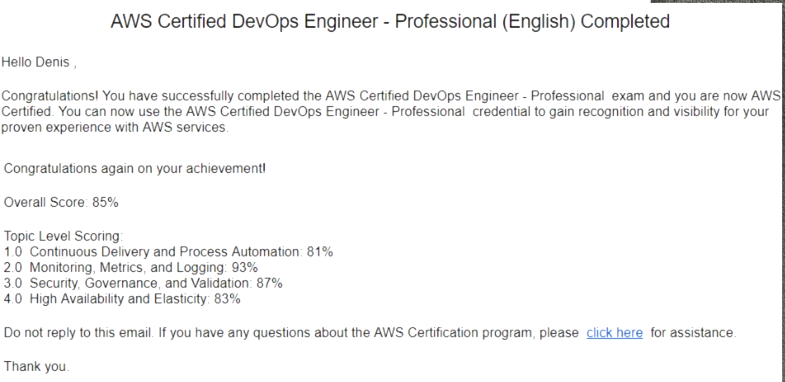
Task: Click the dark image strip at top-right corner
Action: click(718, 2)
